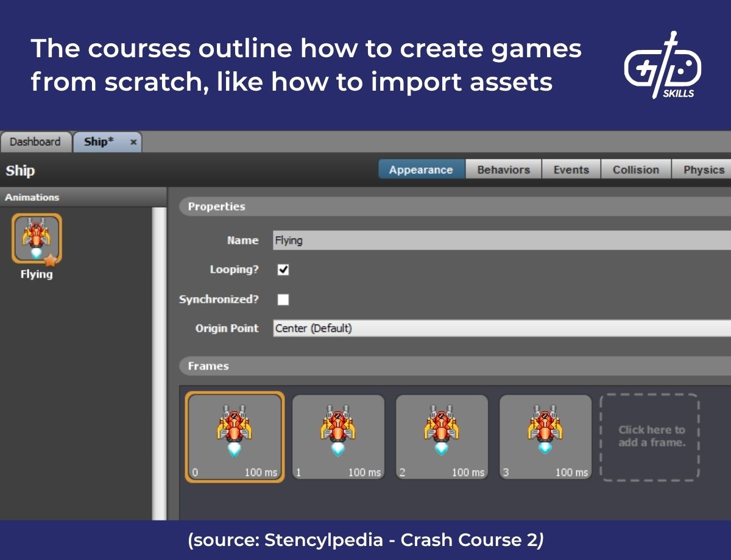Click the Animations panel header
Viewport: 731px width, 560px height.
(32, 197)
